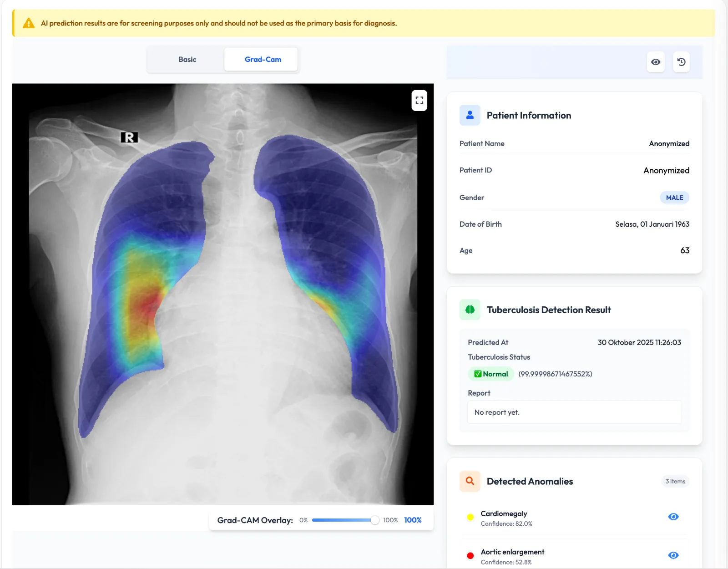Click the MALE gender badge
728x569 pixels.
[x=674, y=198]
